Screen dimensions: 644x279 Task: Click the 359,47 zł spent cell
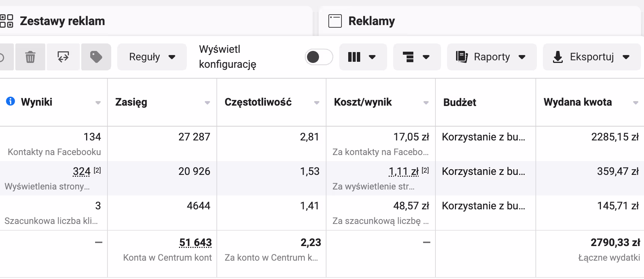[x=618, y=172]
